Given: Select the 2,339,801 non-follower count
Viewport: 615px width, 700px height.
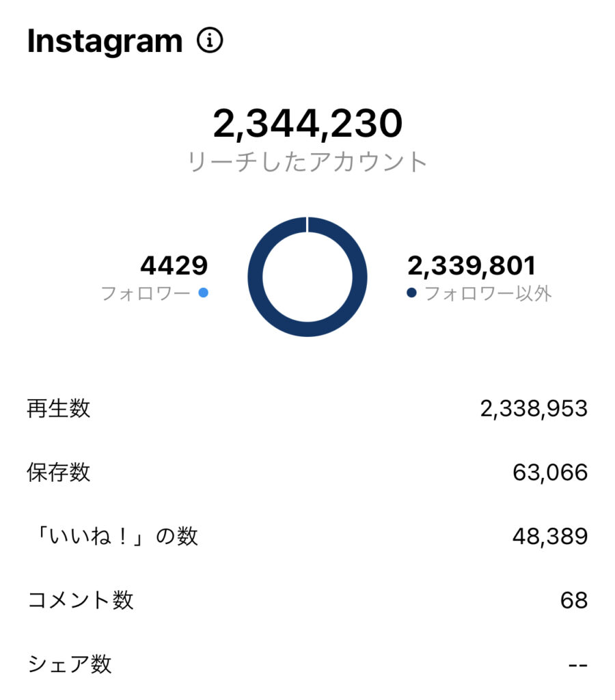Looking at the screenshot, I should coord(471,265).
